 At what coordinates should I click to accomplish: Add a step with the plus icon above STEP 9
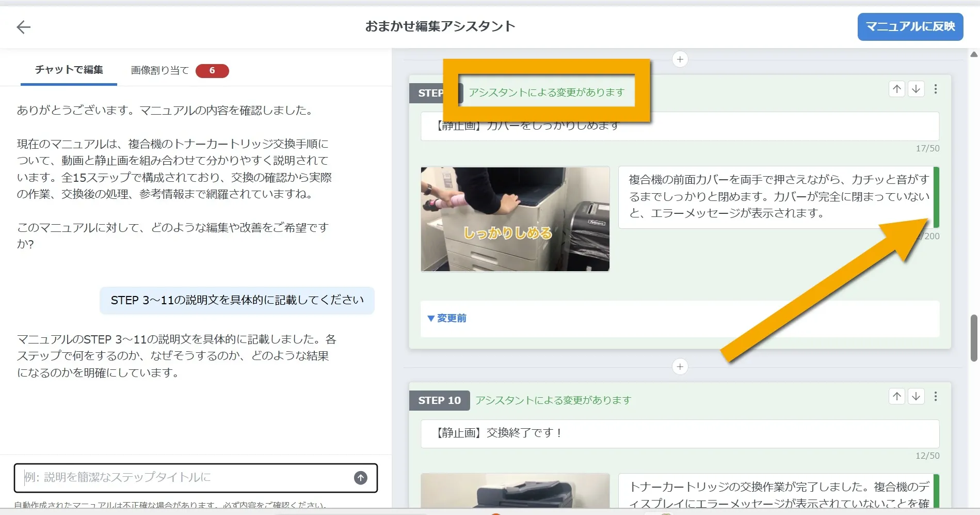tap(680, 59)
